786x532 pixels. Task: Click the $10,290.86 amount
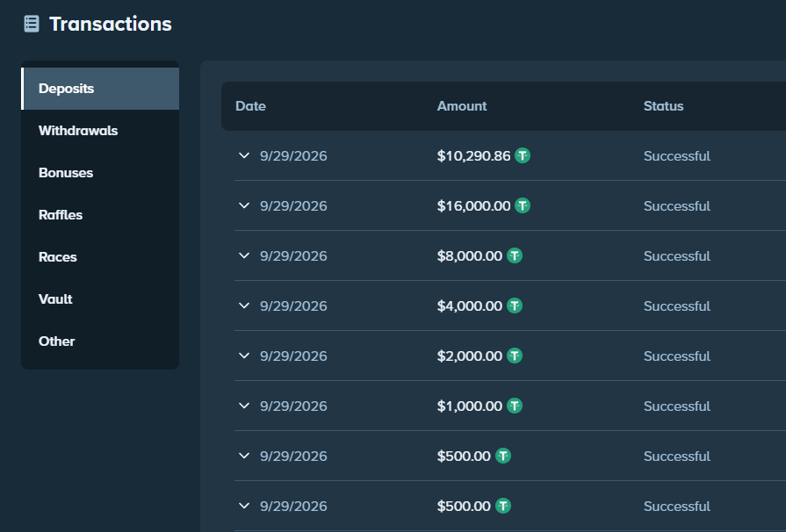click(x=473, y=156)
